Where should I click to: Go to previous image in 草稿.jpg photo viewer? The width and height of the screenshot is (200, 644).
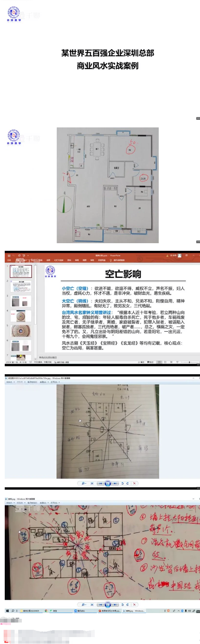click(x=100, y=605)
